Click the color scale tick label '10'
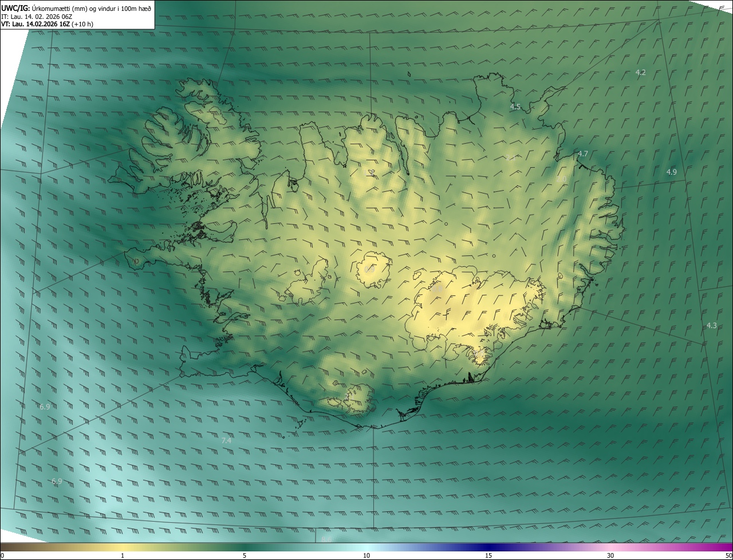The image size is (733, 560). coord(366,555)
